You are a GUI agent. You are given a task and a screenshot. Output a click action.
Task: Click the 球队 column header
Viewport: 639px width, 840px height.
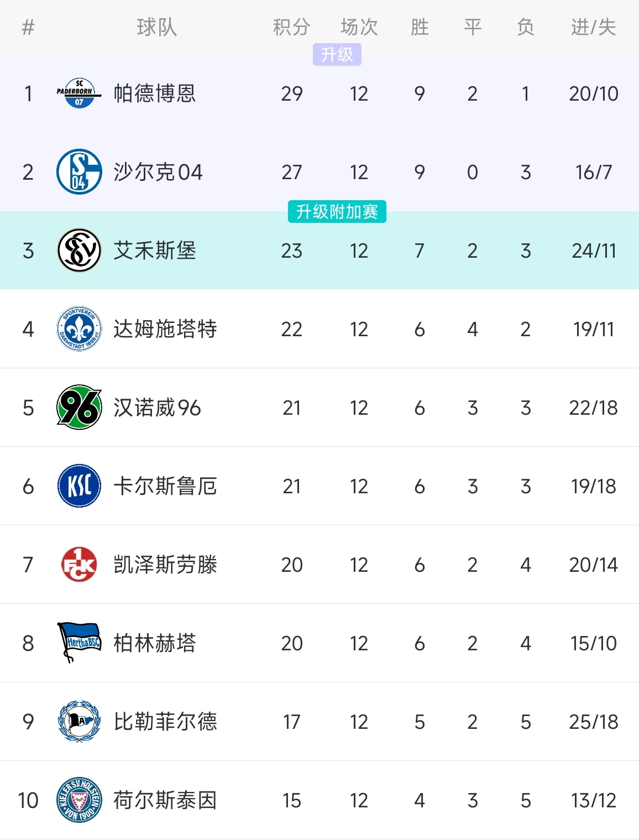(x=157, y=27)
